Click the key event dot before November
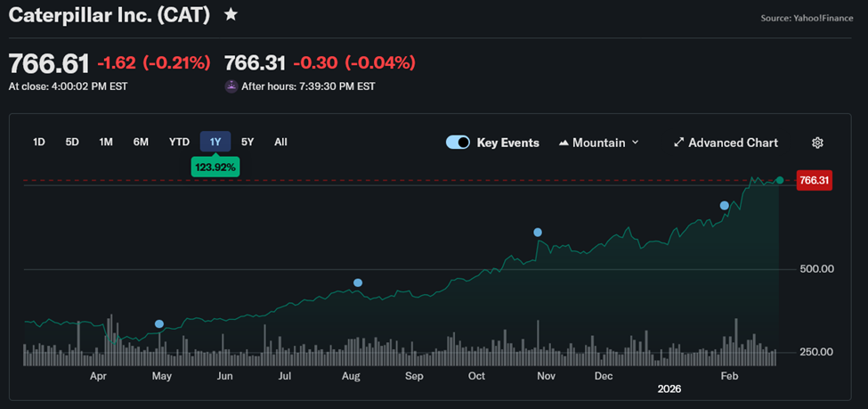The height and width of the screenshot is (409, 868). point(538,232)
